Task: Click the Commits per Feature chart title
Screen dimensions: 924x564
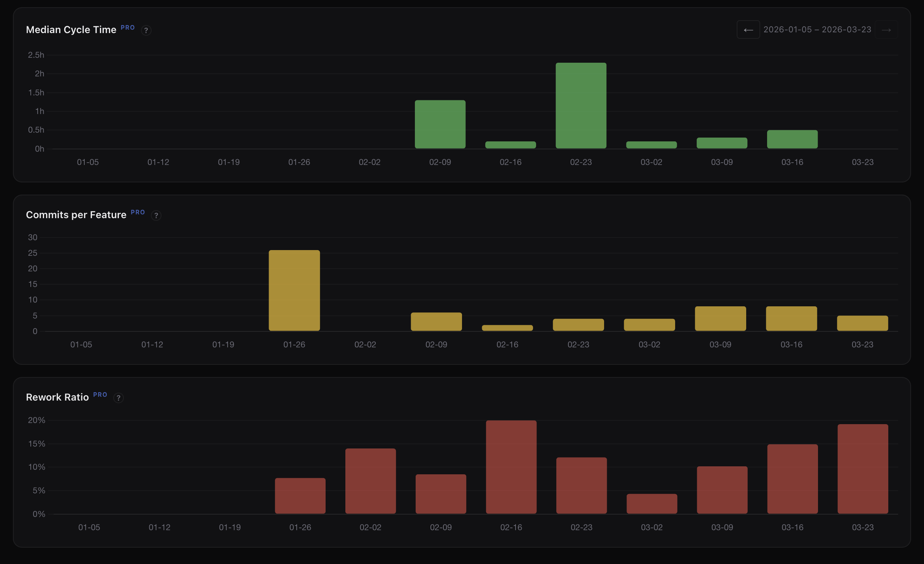Action: point(76,214)
